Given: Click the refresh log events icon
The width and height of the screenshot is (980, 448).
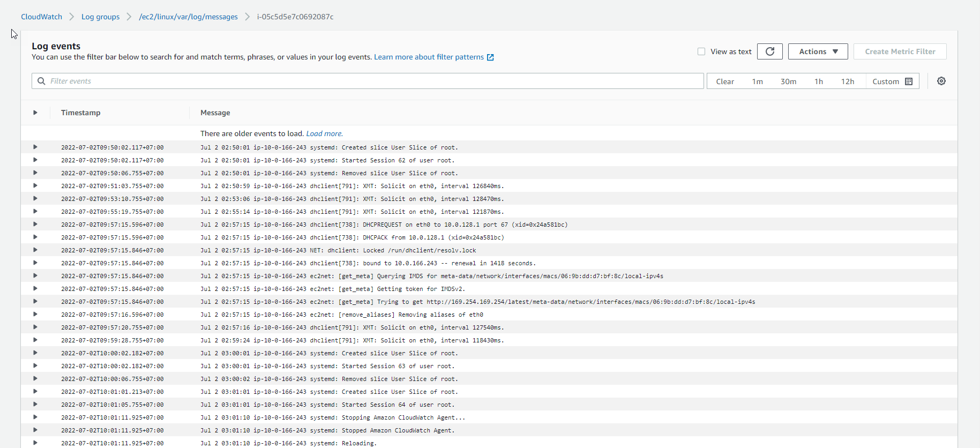Looking at the screenshot, I should pos(769,51).
